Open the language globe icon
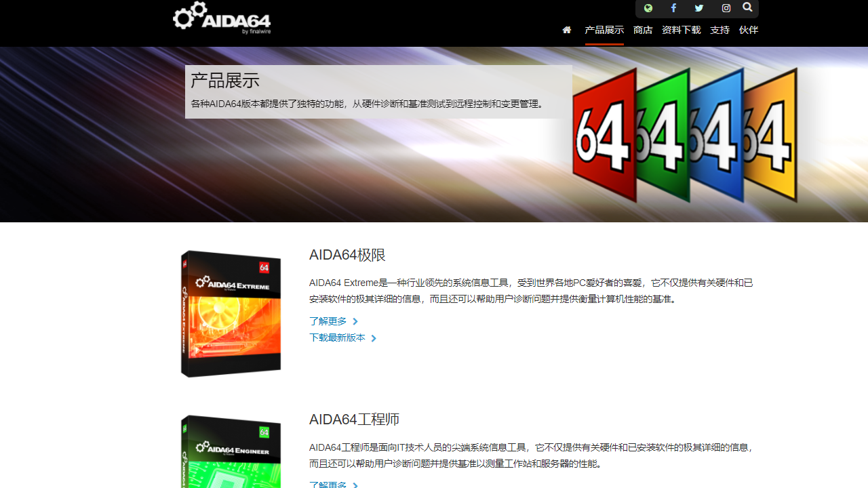Image resolution: width=868 pixels, height=488 pixels. (x=648, y=7)
